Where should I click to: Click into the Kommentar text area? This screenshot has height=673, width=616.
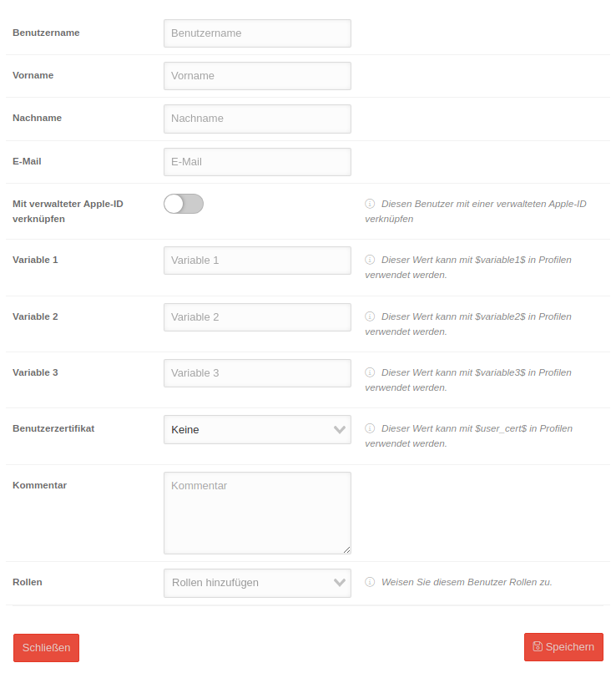pos(257,513)
